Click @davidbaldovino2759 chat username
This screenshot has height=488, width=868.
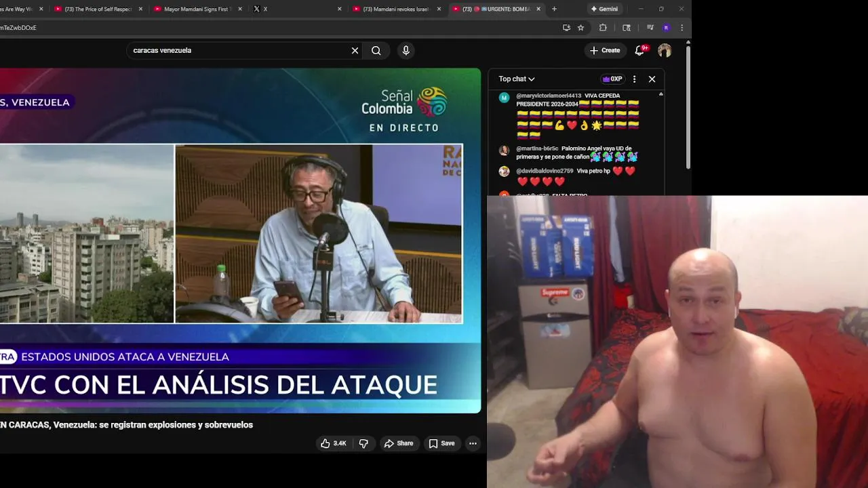click(545, 171)
